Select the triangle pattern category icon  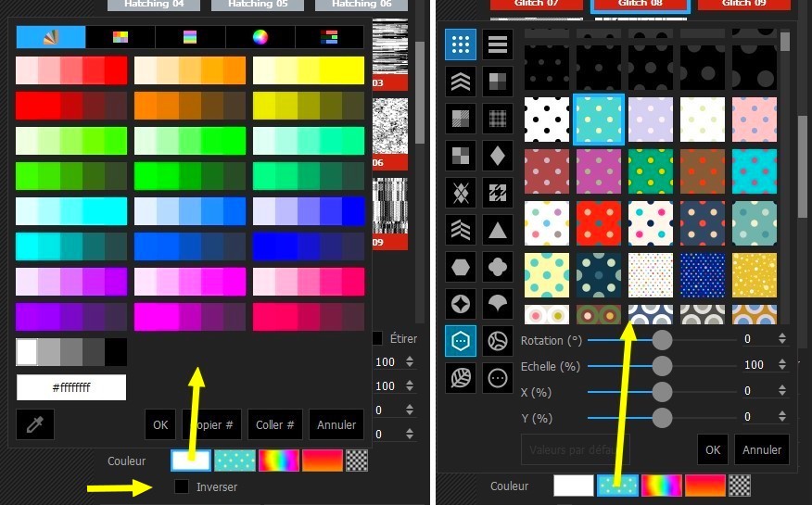pos(498,230)
